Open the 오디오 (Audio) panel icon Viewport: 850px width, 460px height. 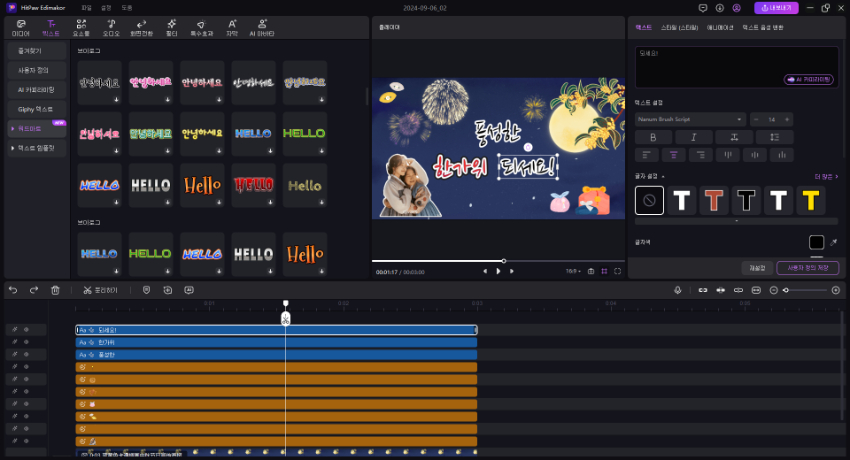(x=111, y=26)
